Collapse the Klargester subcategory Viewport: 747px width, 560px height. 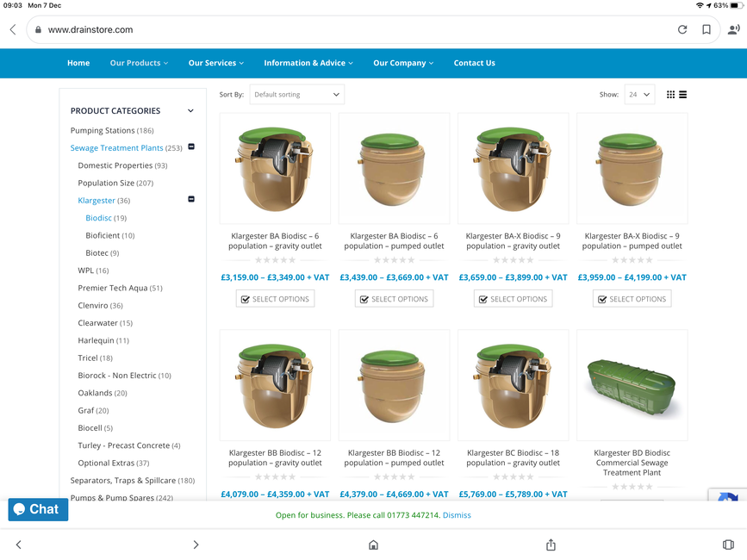tap(191, 199)
